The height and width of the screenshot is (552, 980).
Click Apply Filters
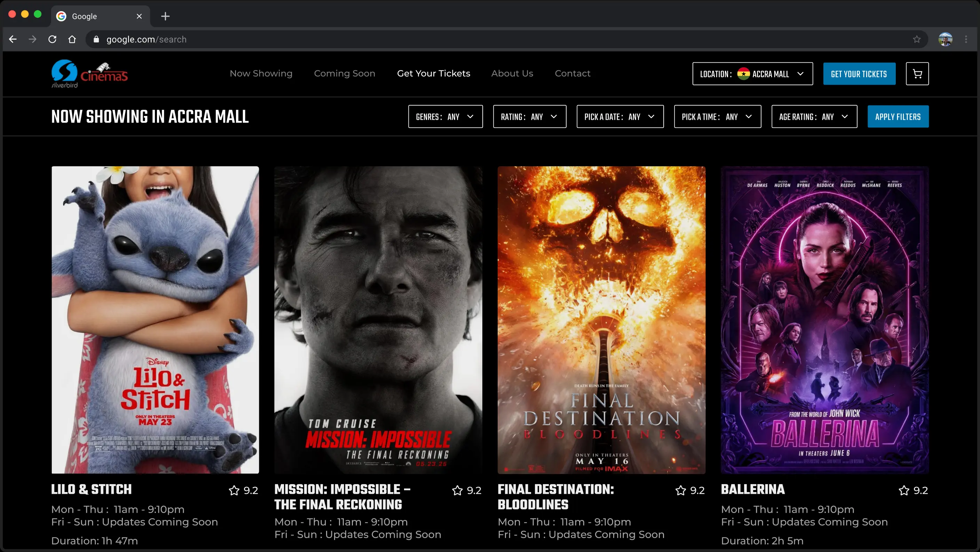[x=898, y=116]
